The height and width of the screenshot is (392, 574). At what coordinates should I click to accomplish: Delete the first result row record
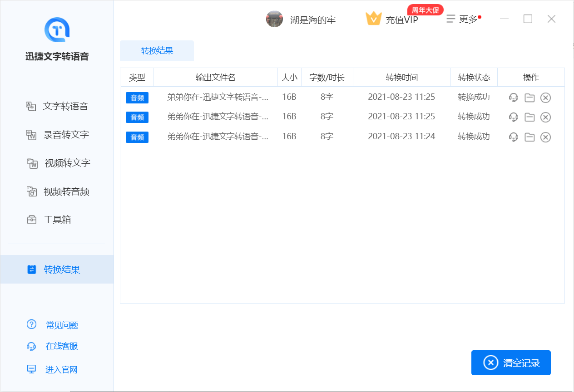tap(545, 98)
